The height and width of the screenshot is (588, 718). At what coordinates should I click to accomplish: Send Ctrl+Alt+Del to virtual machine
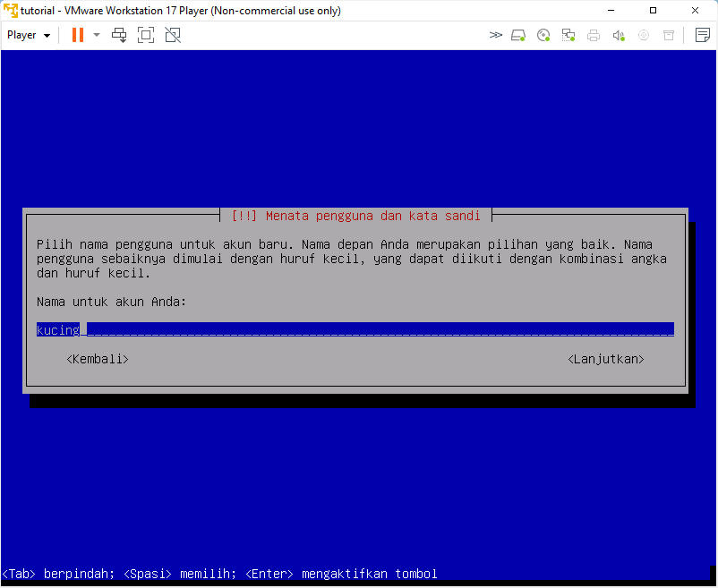click(119, 35)
